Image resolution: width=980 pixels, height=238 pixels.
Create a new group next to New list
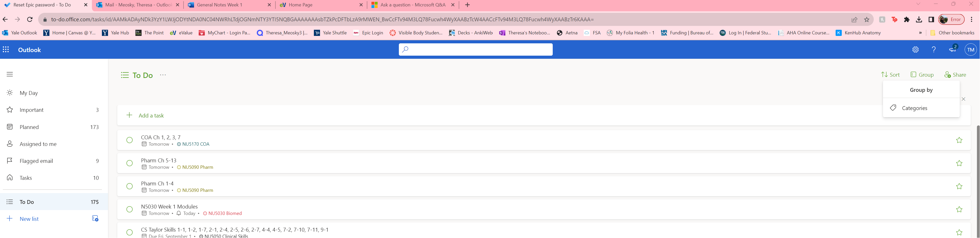pyautogui.click(x=95, y=219)
